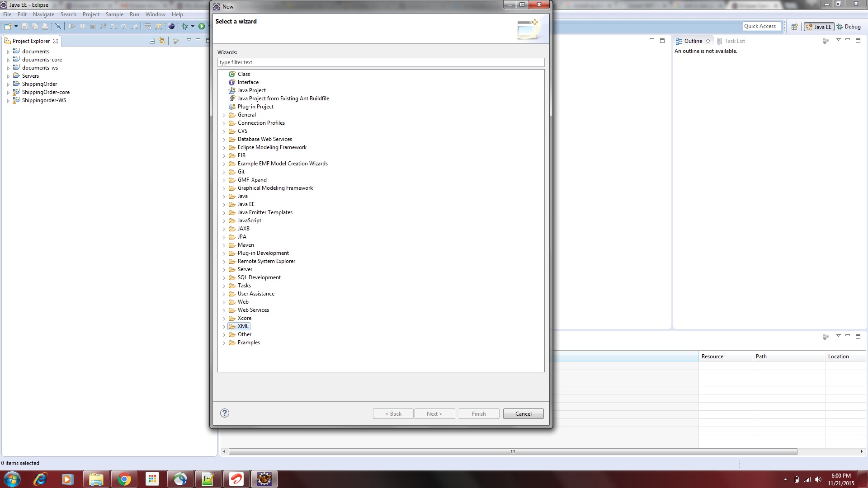Screen dimensions: 868x488
Task: Click the Open Perspective icon
Action: 794,27
